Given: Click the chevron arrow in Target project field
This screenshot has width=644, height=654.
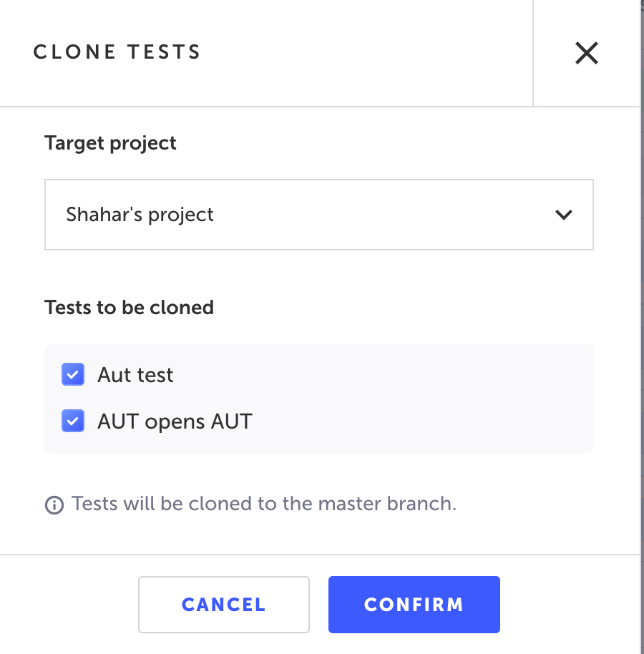Looking at the screenshot, I should pos(564,215).
